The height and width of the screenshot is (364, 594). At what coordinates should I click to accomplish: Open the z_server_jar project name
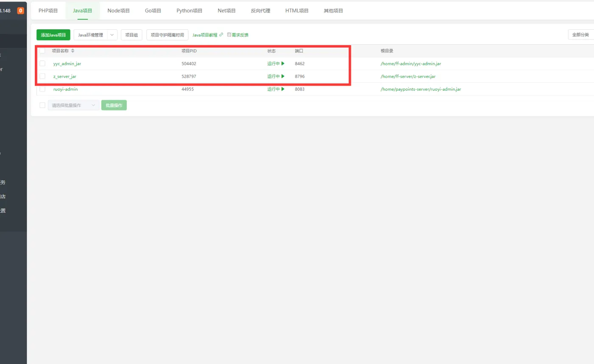click(64, 76)
